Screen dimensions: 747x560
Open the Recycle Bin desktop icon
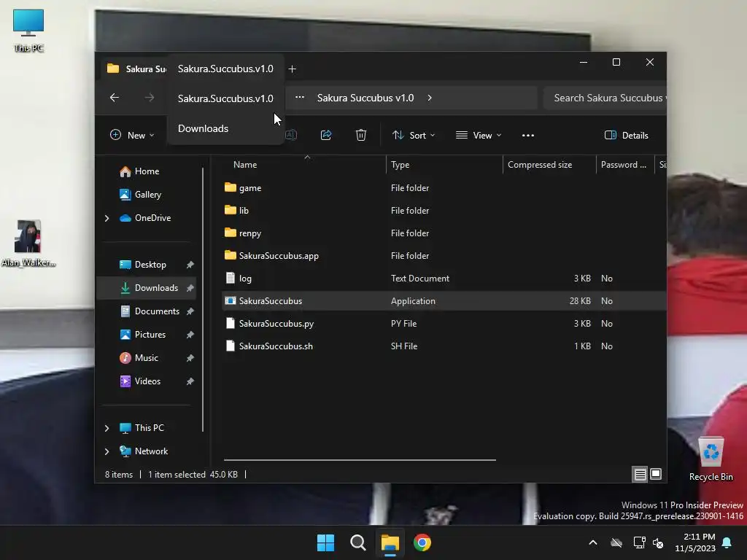711,459
